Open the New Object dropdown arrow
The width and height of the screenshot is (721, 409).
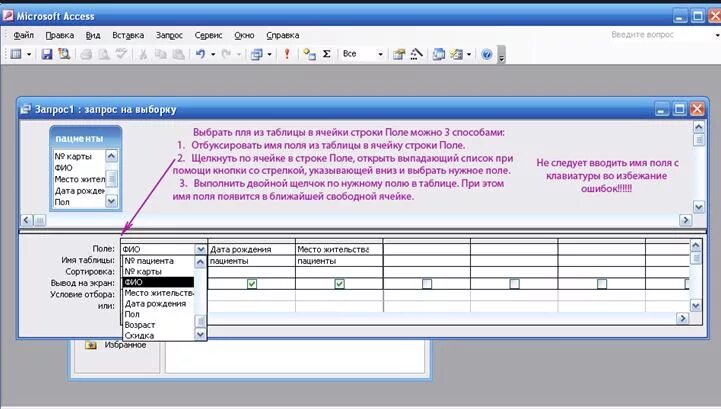469,54
